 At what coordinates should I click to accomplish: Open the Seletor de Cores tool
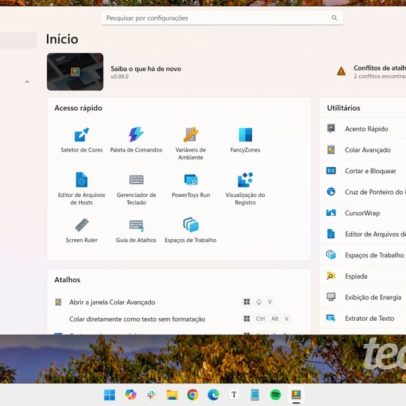(x=82, y=140)
